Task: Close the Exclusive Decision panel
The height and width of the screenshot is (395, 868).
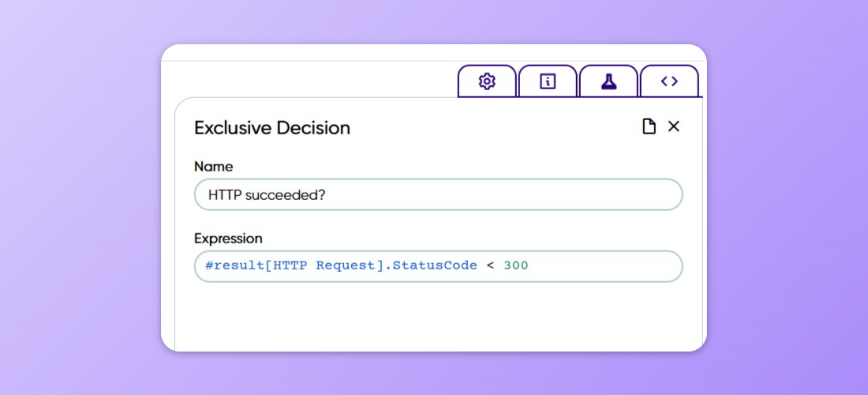Action: point(673,126)
